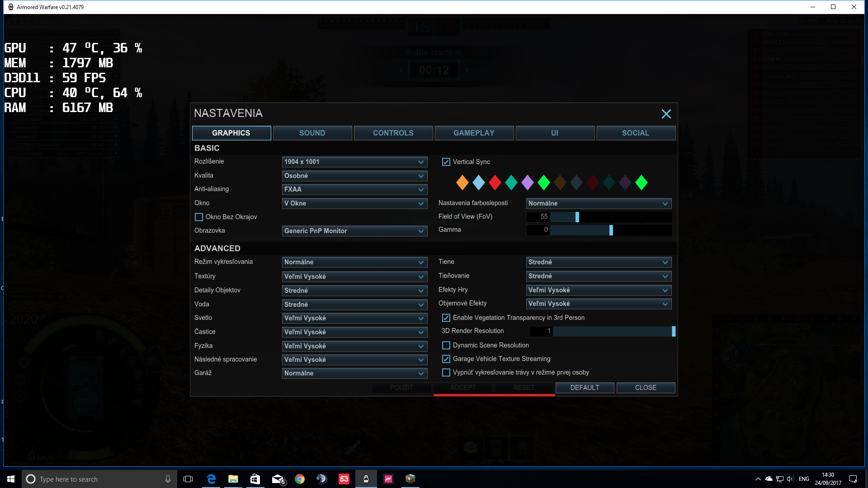The width and height of the screenshot is (868, 488).
Task: Click the purple diamond color sample
Action: (x=527, y=183)
